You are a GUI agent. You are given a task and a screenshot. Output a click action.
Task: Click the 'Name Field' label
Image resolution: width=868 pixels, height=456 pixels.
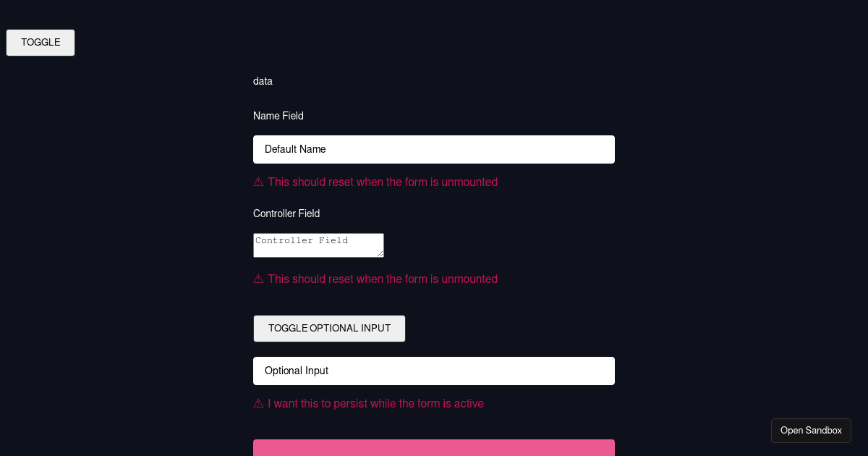click(x=278, y=116)
